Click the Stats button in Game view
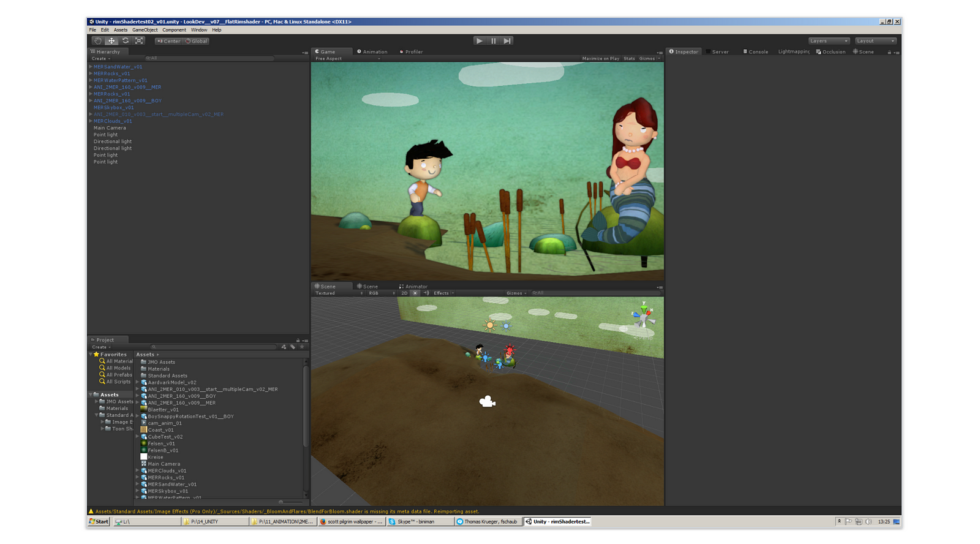980x544 pixels. [629, 59]
